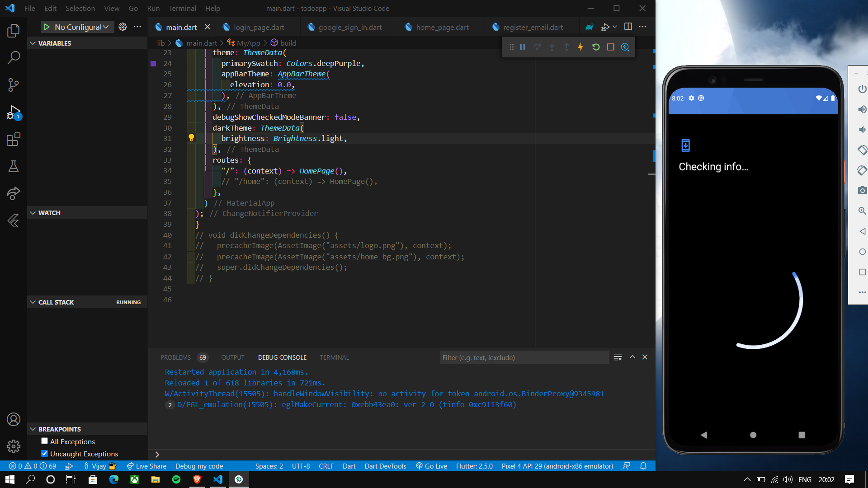Open the Source Control sidebar icon
This screenshot has width=868, height=488.
click(x=13, y=84)
